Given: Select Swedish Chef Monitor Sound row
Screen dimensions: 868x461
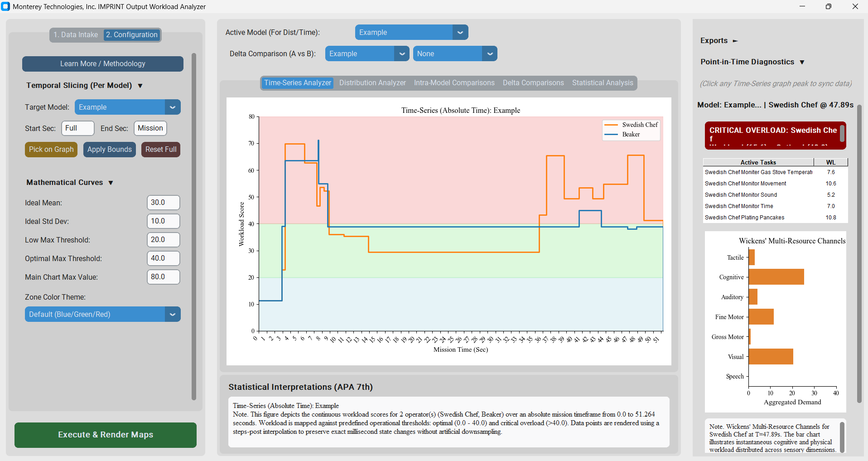Looking at the screenshot, I should click(775, 195).
